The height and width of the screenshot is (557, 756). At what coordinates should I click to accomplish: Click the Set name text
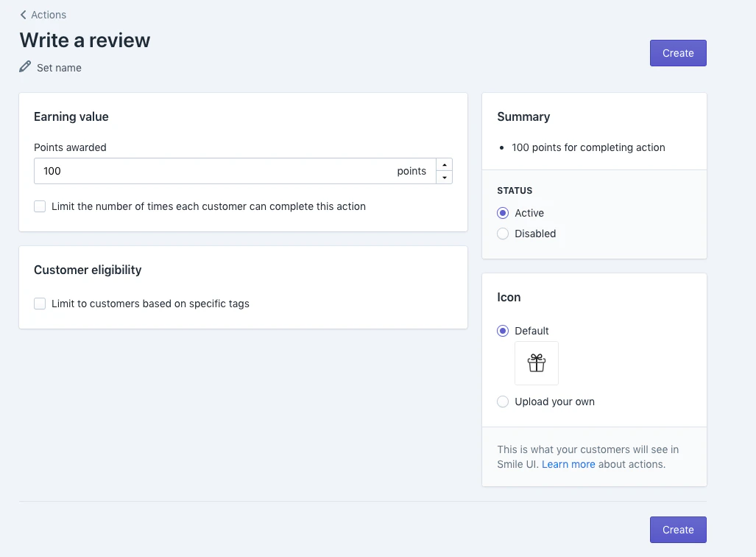pyautogui.click(x=59, y=68)
